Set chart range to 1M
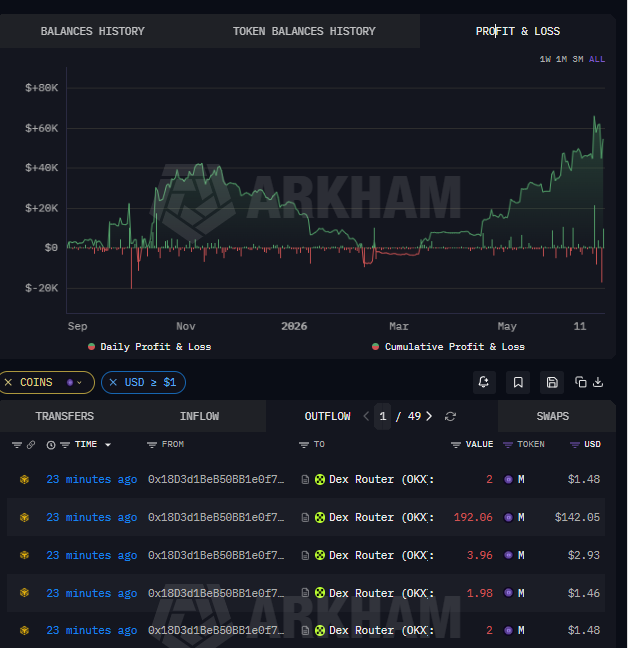Image resolution: width=631 pixels, height=648 pixels. 561,59
